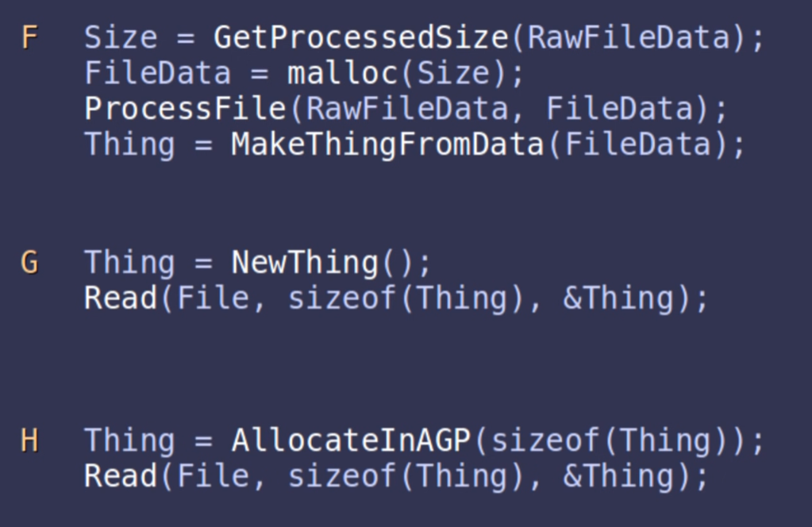The height and width of the screenshot is (527, 812).
Task: Click the GetProcessedSize function name
Action: (360, 38)
